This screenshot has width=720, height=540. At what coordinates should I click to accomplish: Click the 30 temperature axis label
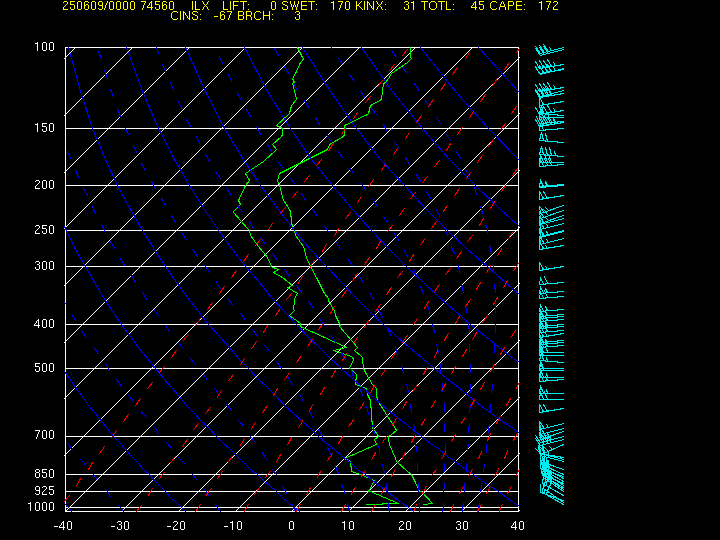[x=461, y=526]
